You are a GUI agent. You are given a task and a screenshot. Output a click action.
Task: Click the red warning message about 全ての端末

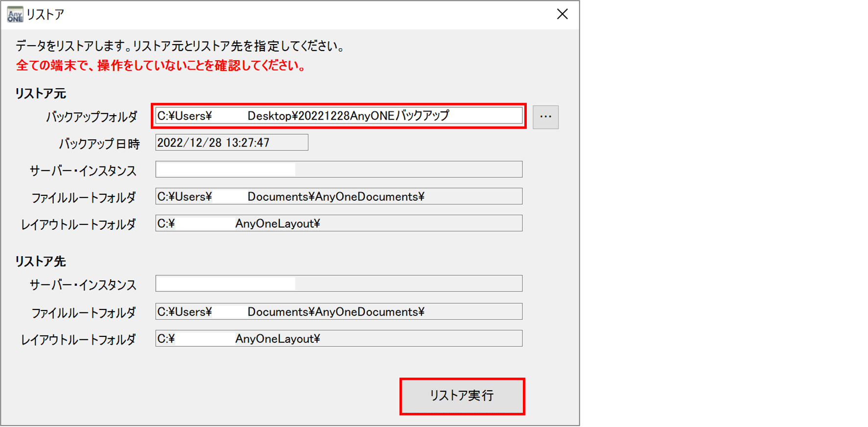161,66
